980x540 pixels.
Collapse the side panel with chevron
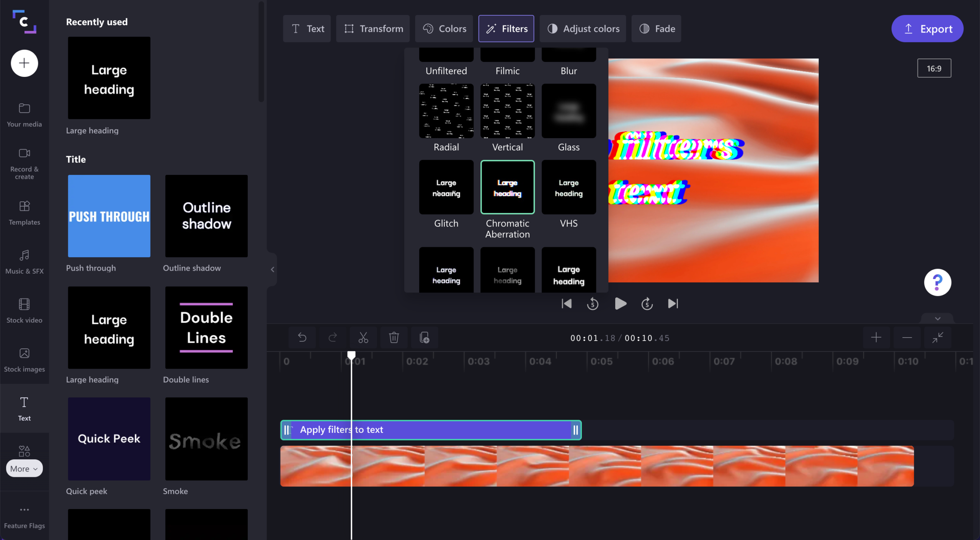click(x=272, y=269)
